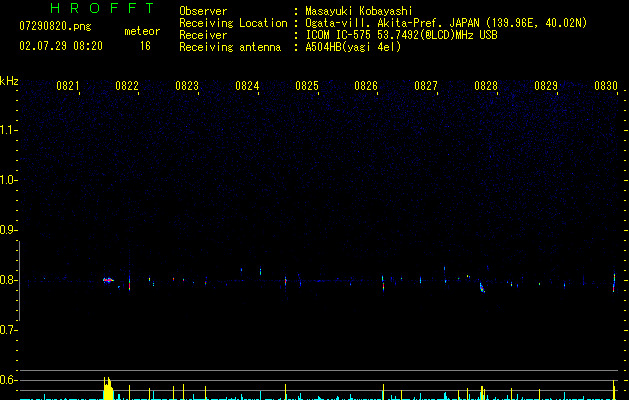The image size is (629, 400).
Task: Click the 0.8 frequency axis label
Action: click(8, 280)
